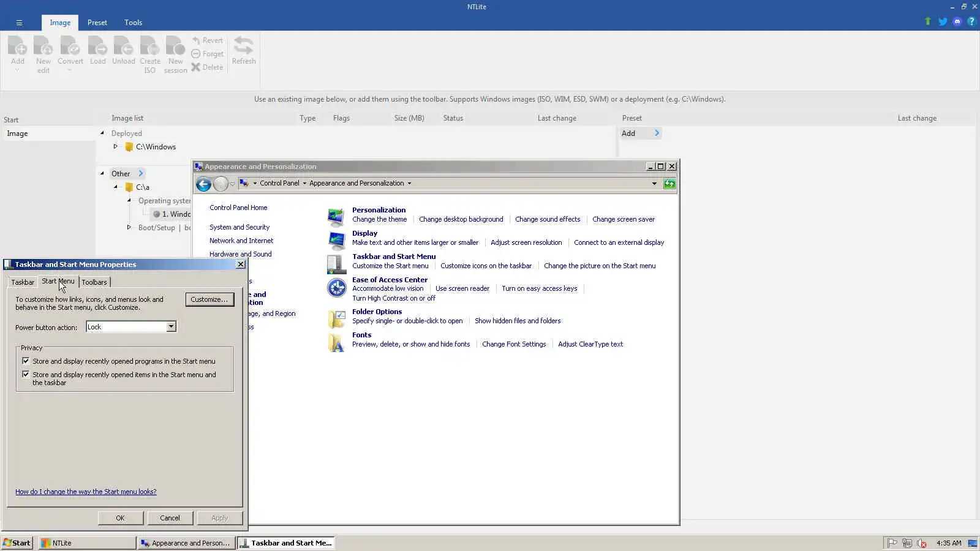This screenshot has height=551, width=980.
Task: Click the Ease of Access Center icon
Action: point(336,287)
